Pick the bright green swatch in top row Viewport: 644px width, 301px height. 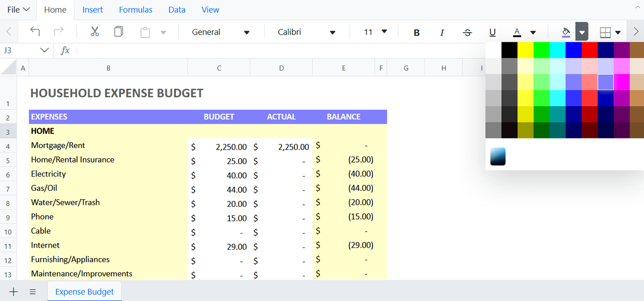[x=541, y=50]
